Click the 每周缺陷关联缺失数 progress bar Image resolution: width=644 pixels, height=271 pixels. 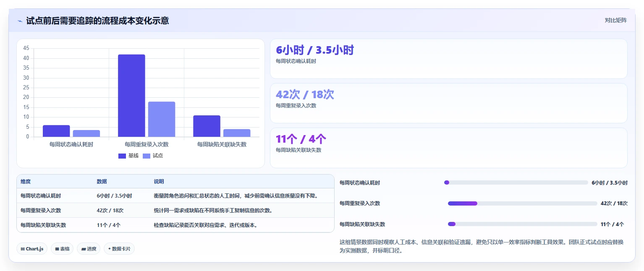coord(522,224)
